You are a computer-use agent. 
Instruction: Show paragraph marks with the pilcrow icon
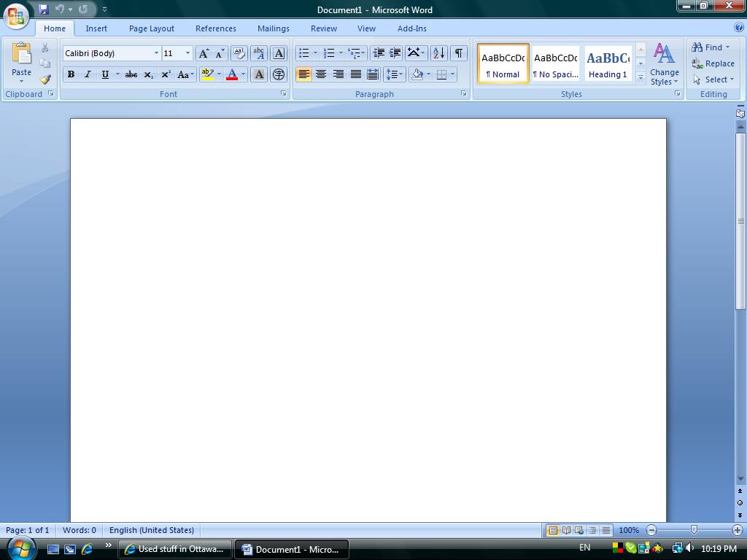[x=459, y=53]
